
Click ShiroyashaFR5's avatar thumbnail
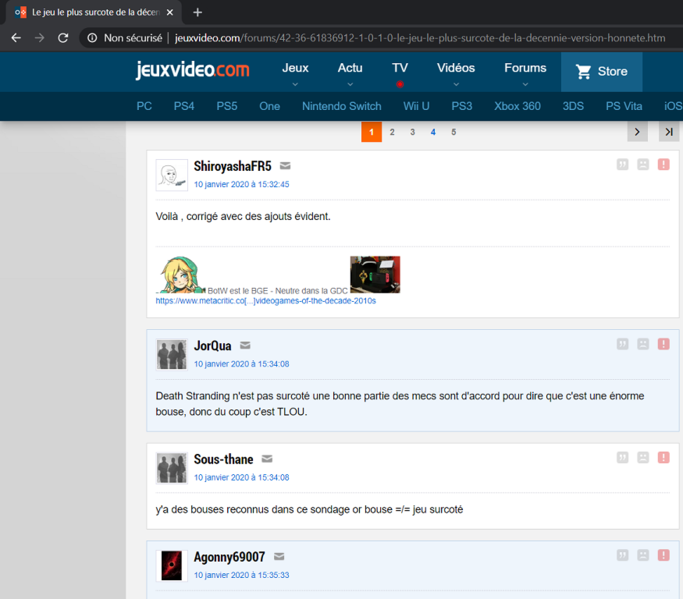171,175
